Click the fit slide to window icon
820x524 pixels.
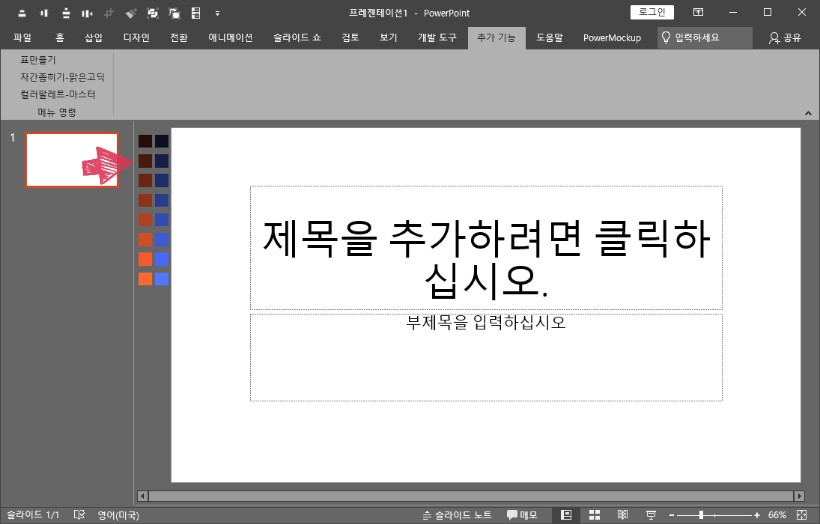click(801, 515)
